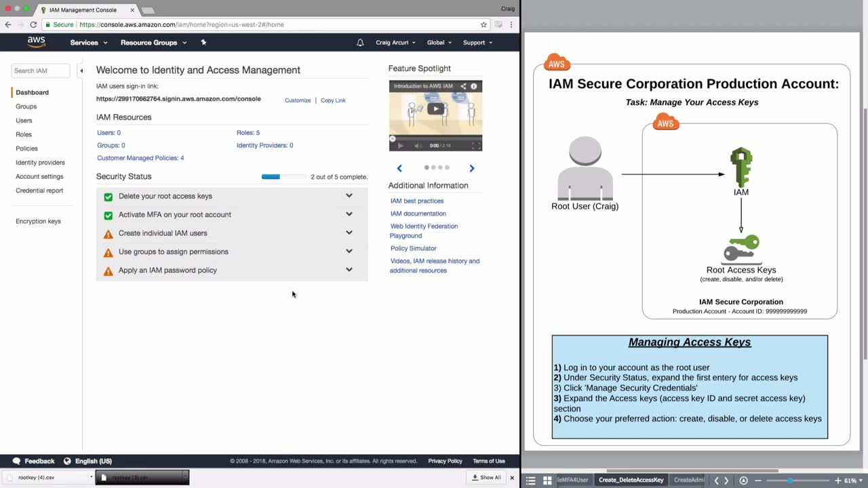The width and height of the screenshot is (868, 488).
Task: Switch to the Create_DeleteAccessKey slide tab
Action: pyautogui.click(x=631, y=481)
